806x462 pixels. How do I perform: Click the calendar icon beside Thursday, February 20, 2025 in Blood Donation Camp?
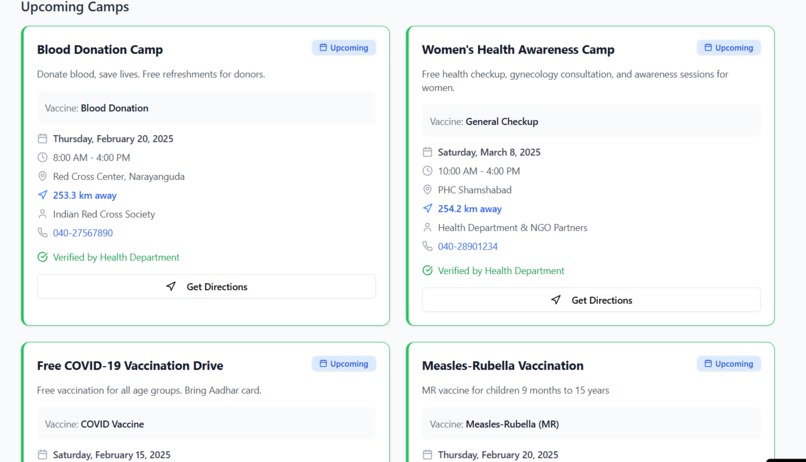[42, 139]
